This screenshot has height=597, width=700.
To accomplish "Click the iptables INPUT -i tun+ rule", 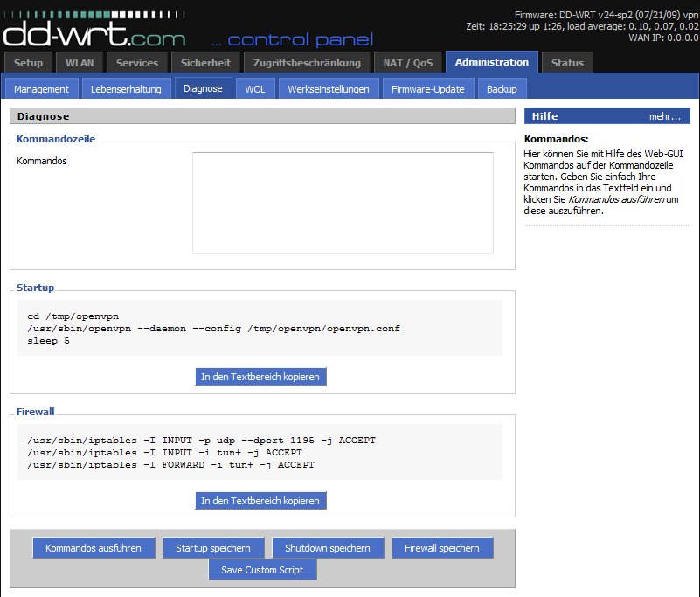I will pos(165,452).
